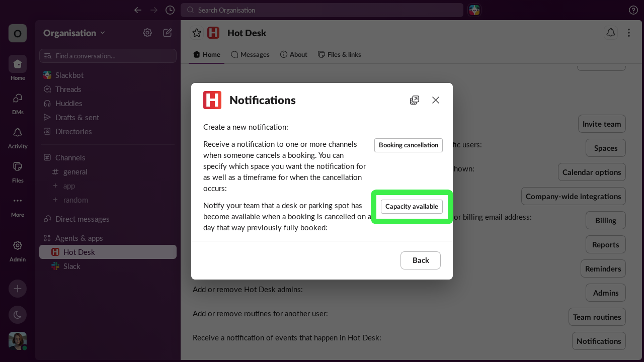
Task: Click the plus Create button in the rail
Action: pyautogui.click(x=18, y=289)
